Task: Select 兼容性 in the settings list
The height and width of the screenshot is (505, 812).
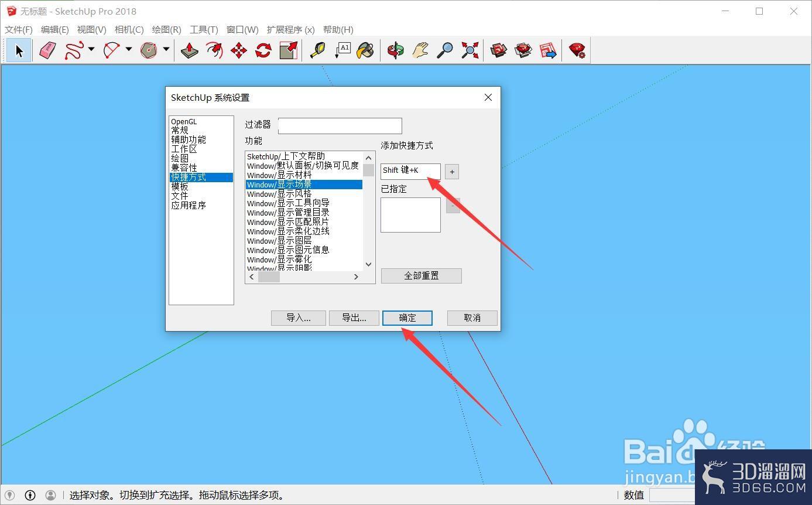Action: click(x=184, y=168)
